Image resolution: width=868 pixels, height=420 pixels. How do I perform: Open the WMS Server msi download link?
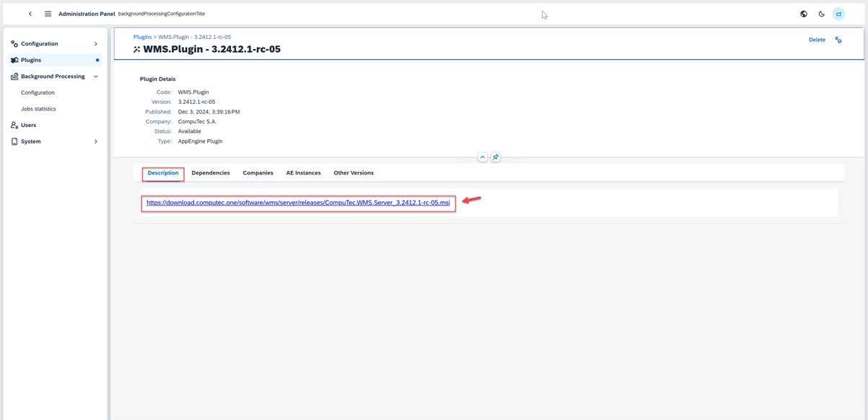(x=298, y=203)
